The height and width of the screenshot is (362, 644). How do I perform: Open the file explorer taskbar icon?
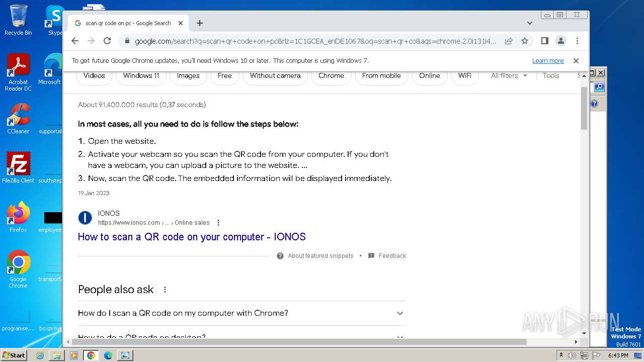tap(57, 355)
